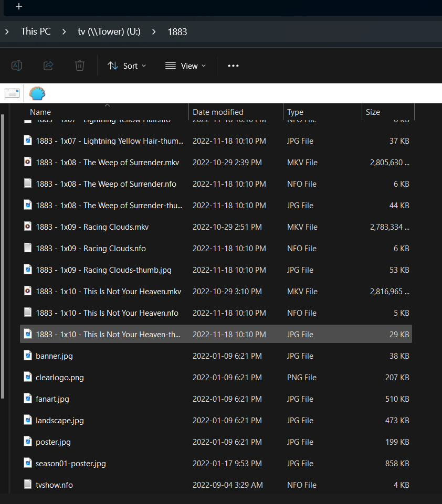Viewport: 442px width, 504px height.
Task: Click the tvshow.nfo document icon
Action: click(28, 485)
